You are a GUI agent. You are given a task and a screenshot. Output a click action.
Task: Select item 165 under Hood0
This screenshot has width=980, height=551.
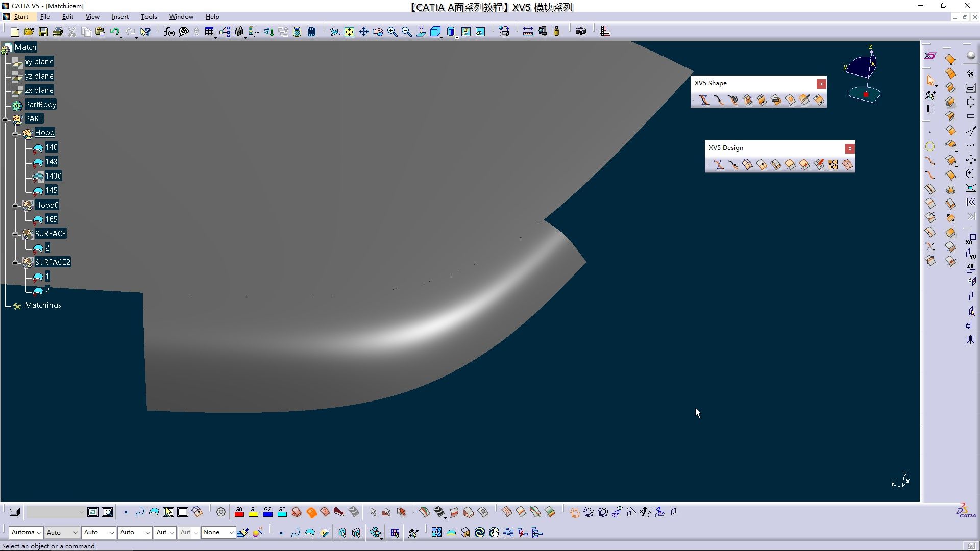click(51, 219)
